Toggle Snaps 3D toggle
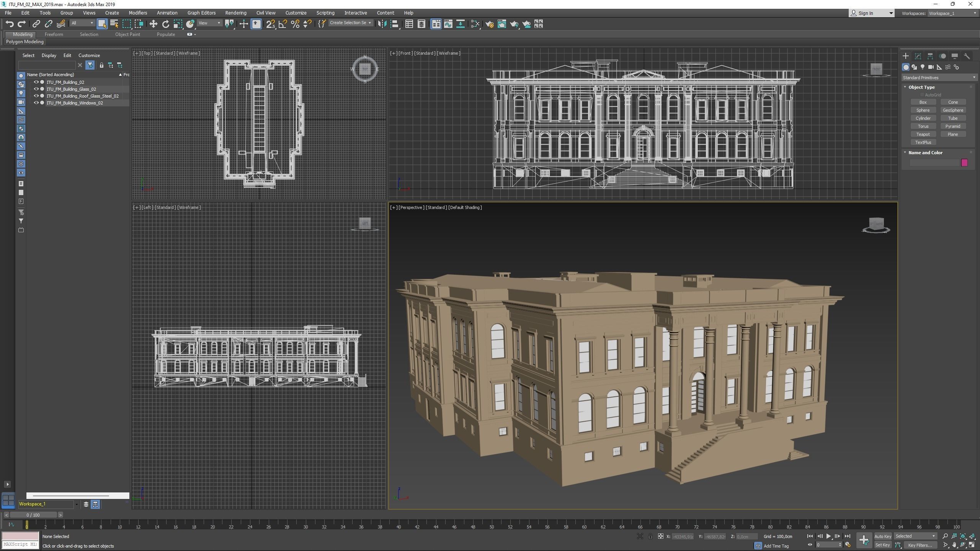Image resolution: width=980 pixels, height=551 pixels. click(270, 24)
